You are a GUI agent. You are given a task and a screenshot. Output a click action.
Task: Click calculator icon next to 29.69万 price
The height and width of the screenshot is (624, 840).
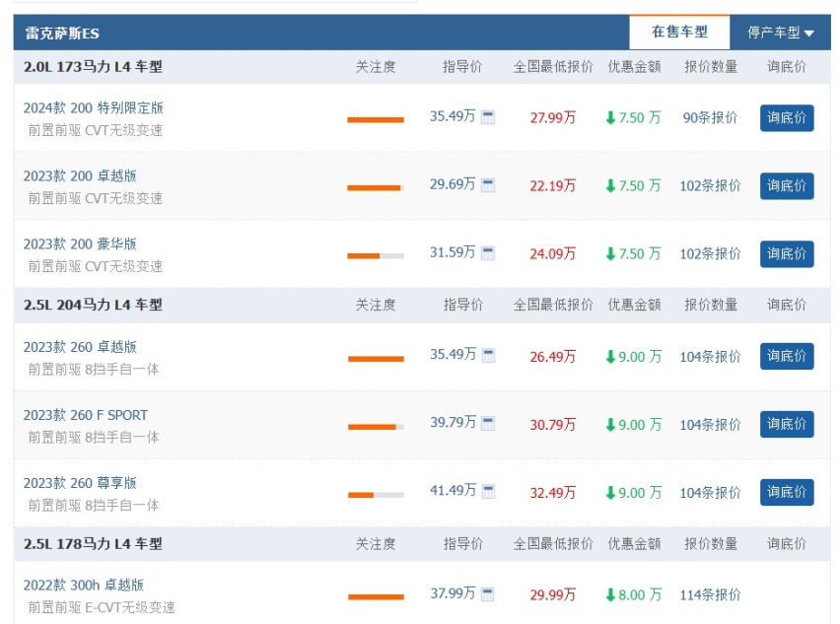pyautogui.click(x=487, y=185)
